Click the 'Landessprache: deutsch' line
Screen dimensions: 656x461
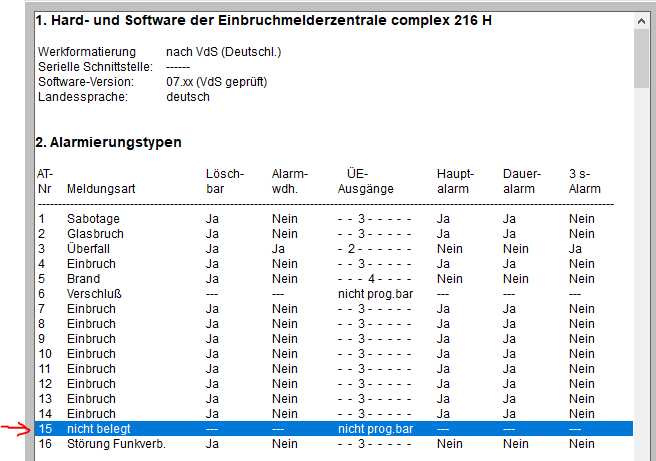pos(124,97)
